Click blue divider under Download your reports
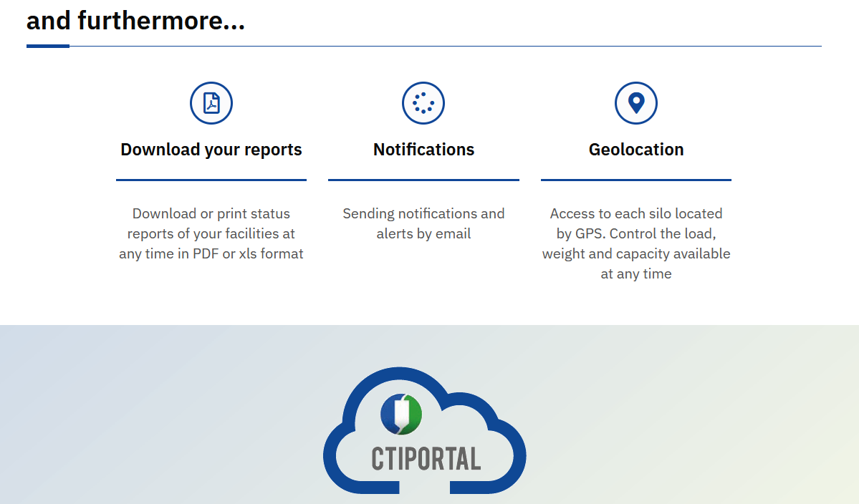This screenshot has height=504, width=859. pyautogui.click(x=211, y=180)
